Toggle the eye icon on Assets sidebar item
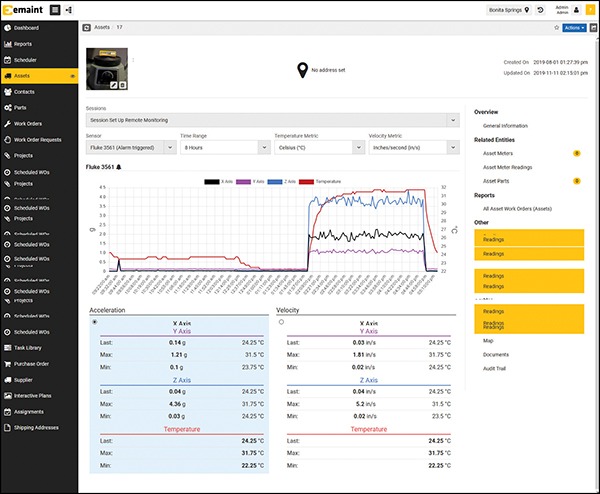 pos(72,76)
